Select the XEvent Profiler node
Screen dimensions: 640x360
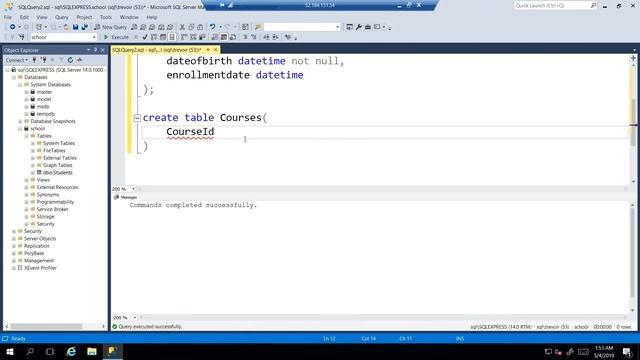pyautogui.click(x=40, y=268)
